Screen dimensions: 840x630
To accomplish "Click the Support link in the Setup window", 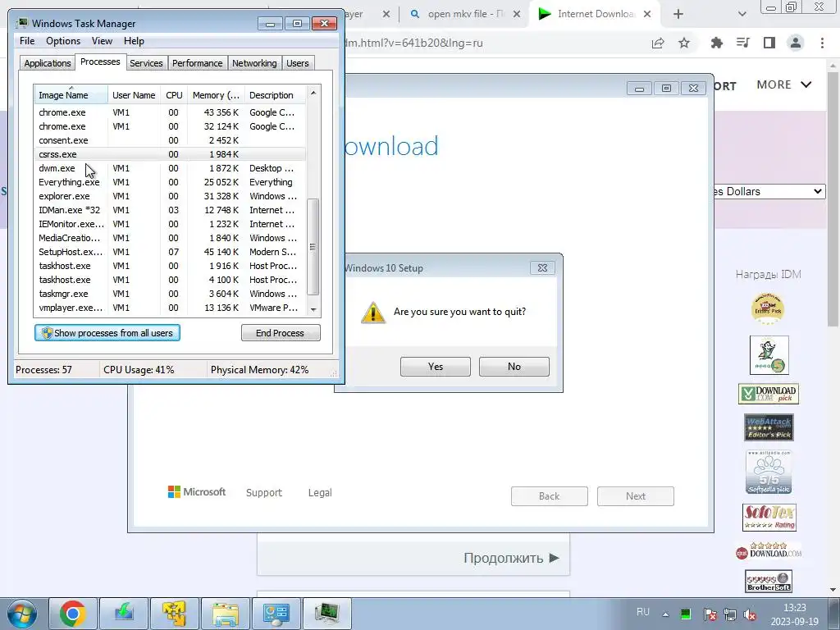I will pyautogui.click(x=263, y=493).
